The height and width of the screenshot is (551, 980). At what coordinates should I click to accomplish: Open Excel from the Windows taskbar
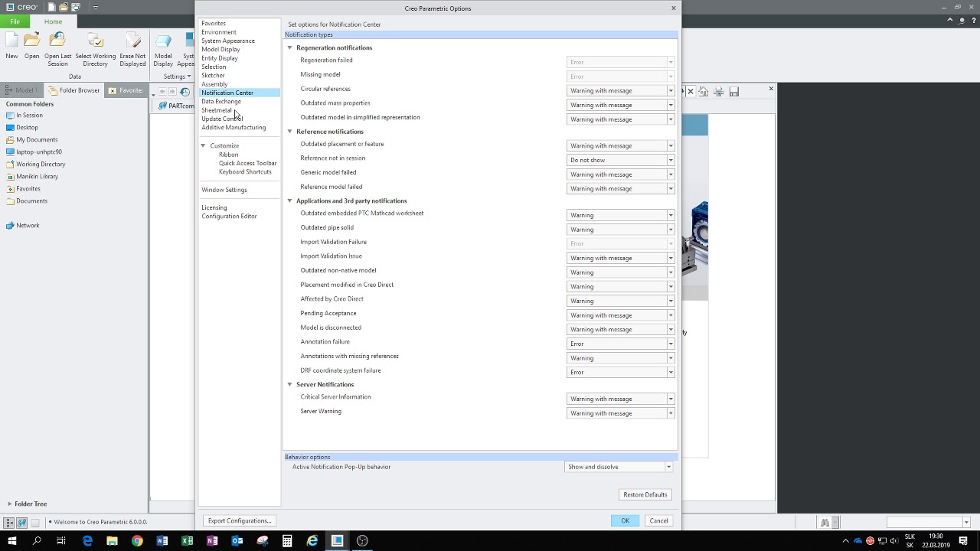click(x=187, y=541)
